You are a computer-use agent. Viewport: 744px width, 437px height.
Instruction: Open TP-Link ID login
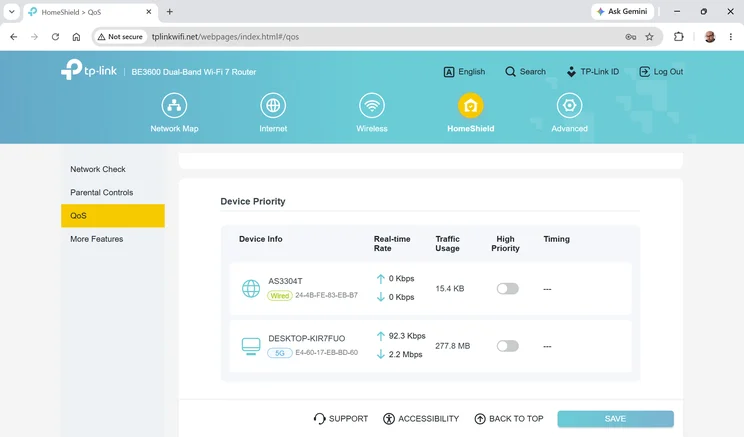coord(593,72)
